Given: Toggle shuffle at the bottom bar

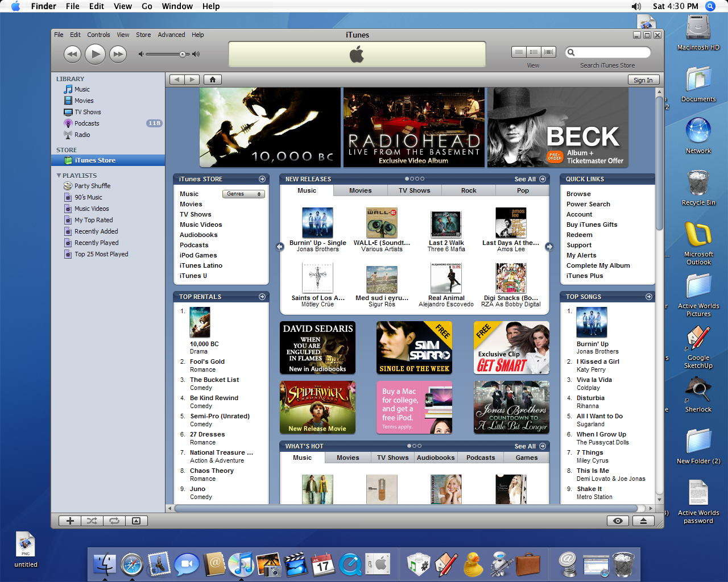Looking at the screenshot, I should (x=92, y=521).
